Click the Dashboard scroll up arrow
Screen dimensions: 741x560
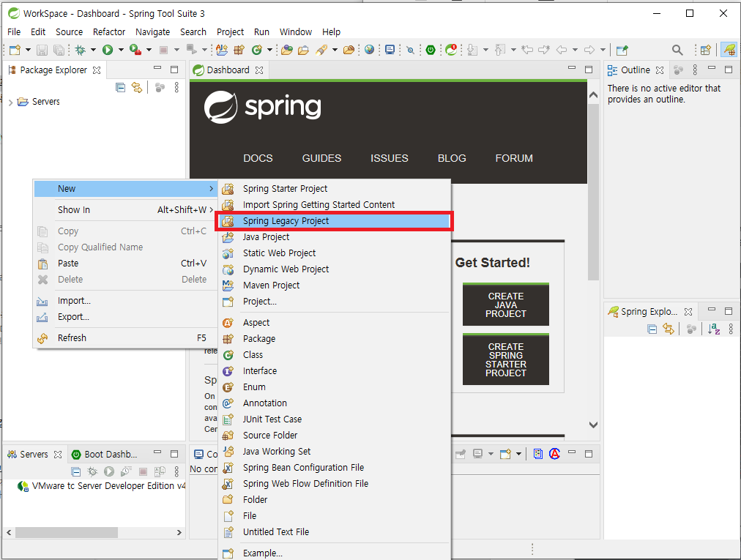coord(594,95)
